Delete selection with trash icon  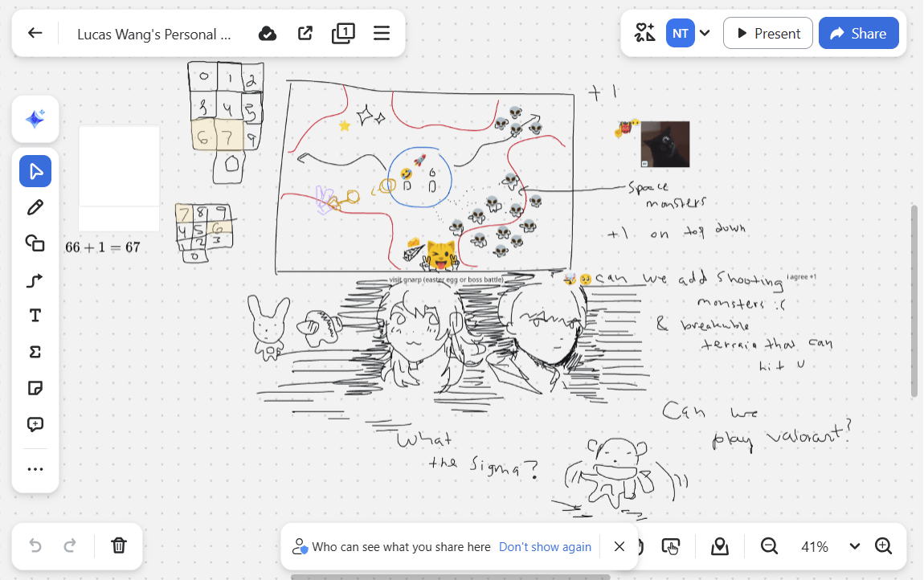click(119, 546)
